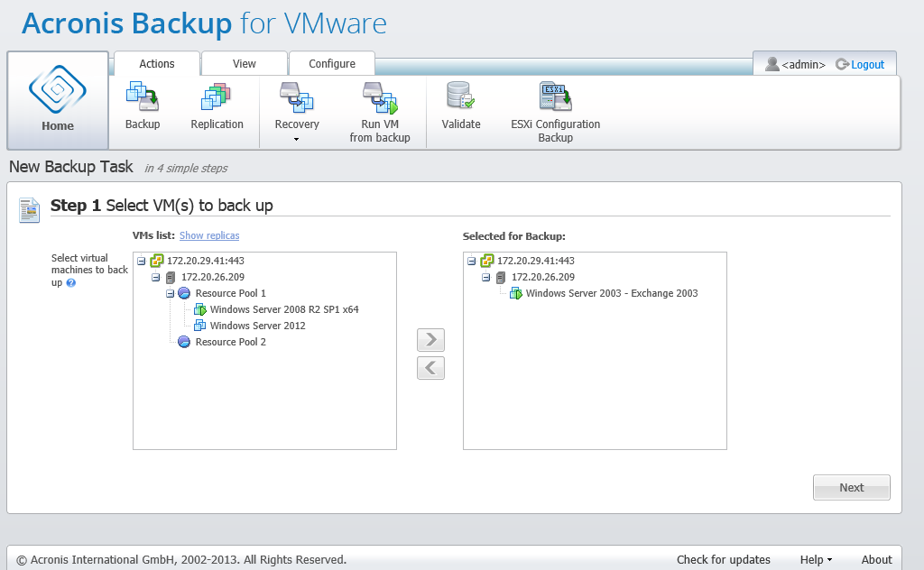Viewport: 924px width, 570px height.
Task: Click the Next button
Action: (852, 488)
